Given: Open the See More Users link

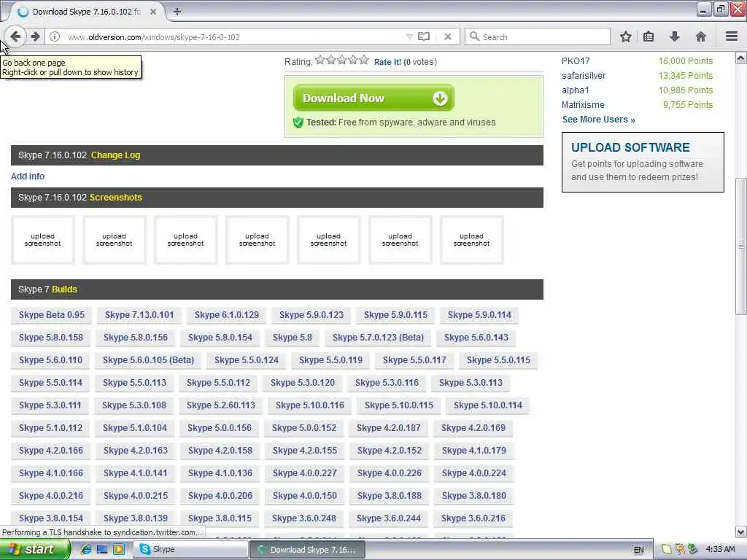Looking at the screenshot, I should point(598,120).
